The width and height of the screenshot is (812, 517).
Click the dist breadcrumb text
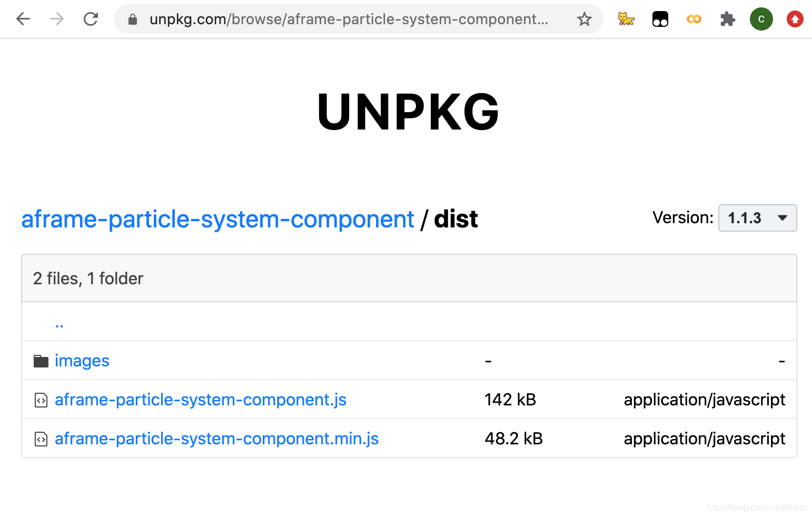pyautogui.click(x=456, y=219)
